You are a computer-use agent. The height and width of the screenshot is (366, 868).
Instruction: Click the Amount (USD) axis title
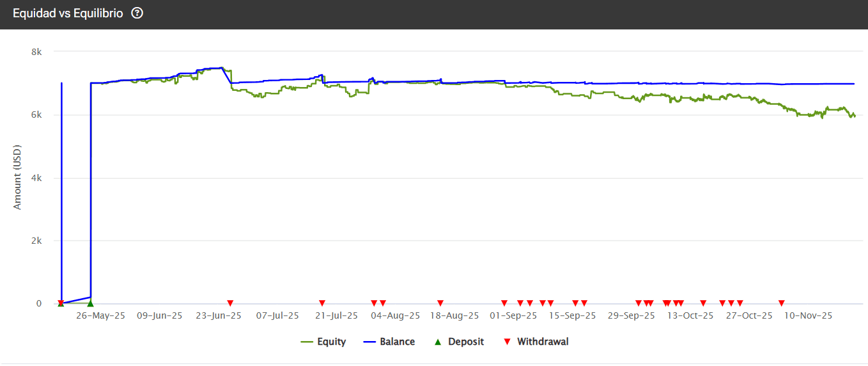[18, 178]
